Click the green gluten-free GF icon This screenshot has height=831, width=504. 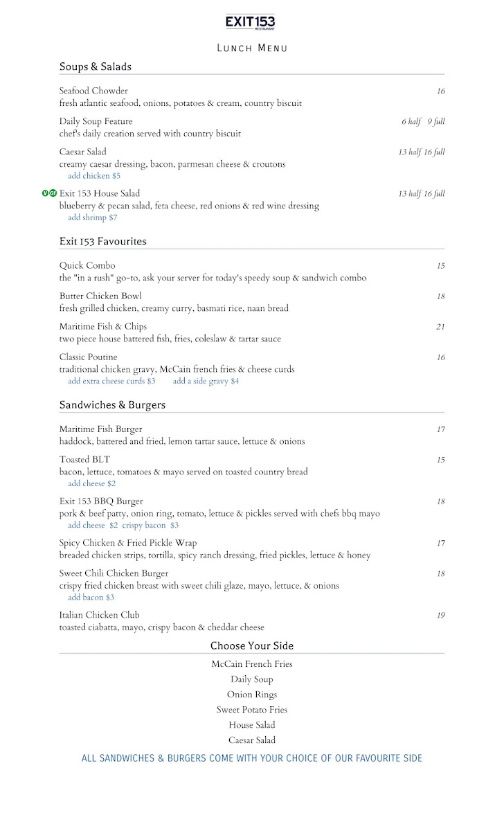(53, 193)
